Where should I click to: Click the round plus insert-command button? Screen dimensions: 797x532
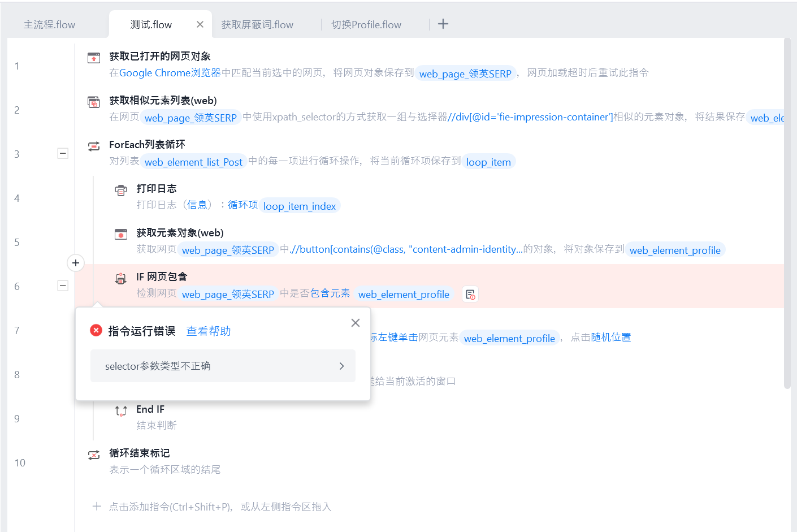coord(76,263)
